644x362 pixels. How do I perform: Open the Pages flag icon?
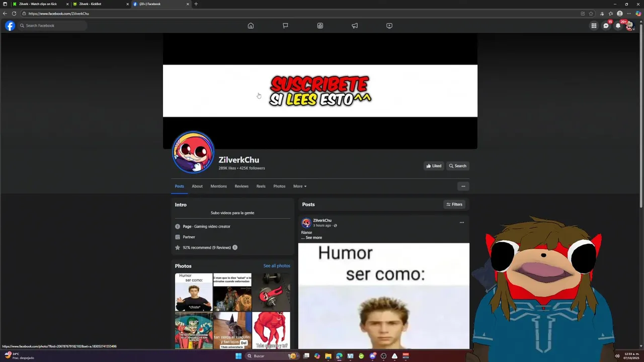coord(285,26)
